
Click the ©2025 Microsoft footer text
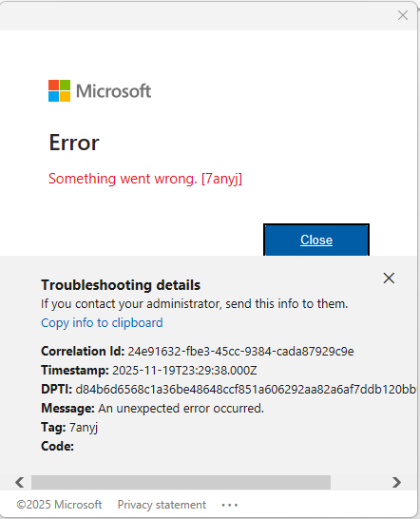(x=59, y=505)
